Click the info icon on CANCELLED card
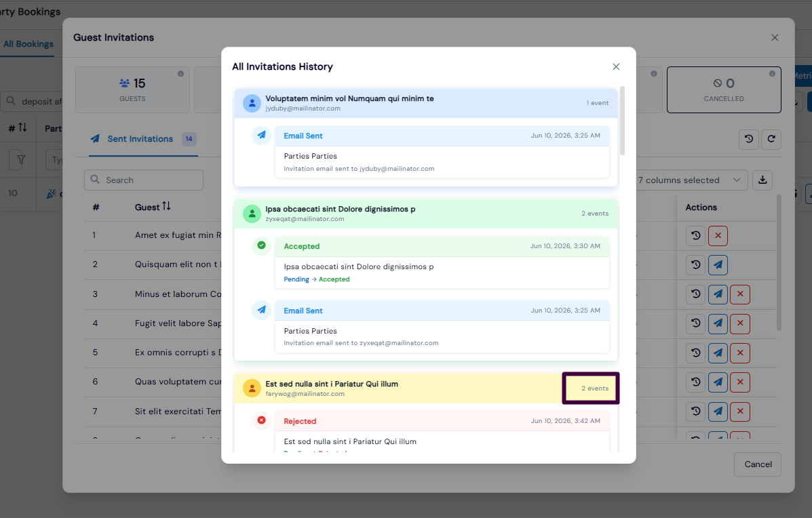Image resolution: width=812 pixels, height=518 pixels. point(772,73)
